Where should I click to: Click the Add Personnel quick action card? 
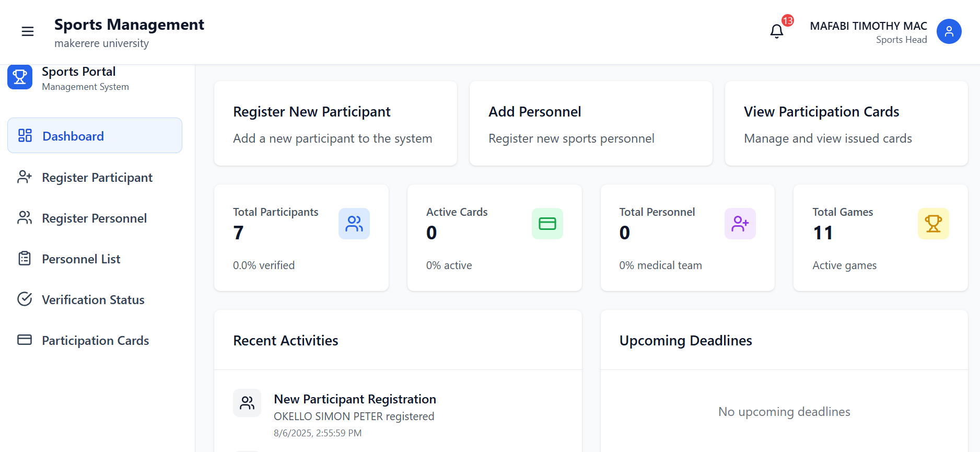(x=591, y=123)
